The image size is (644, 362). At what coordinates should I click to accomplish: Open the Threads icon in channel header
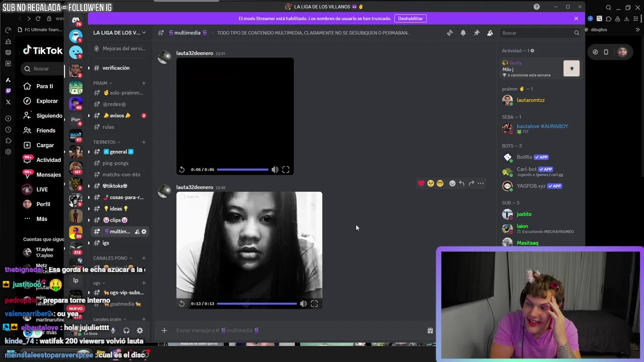(450, 33)
